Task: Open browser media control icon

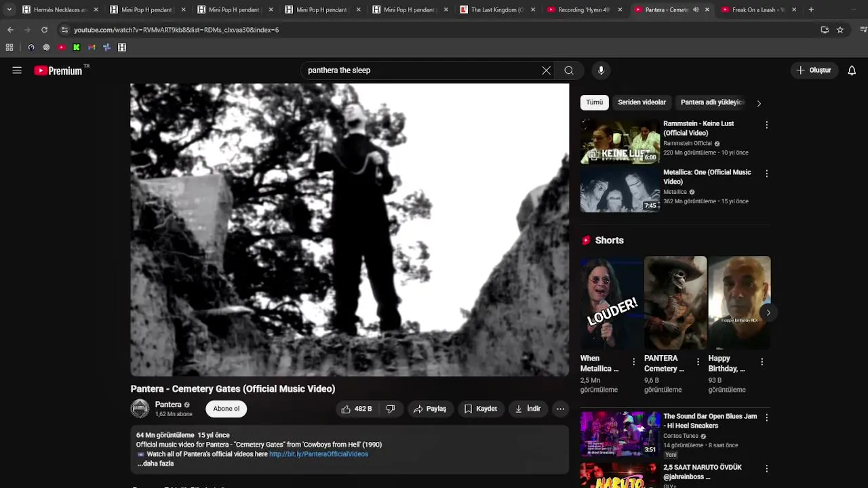Action: (863, 30)
